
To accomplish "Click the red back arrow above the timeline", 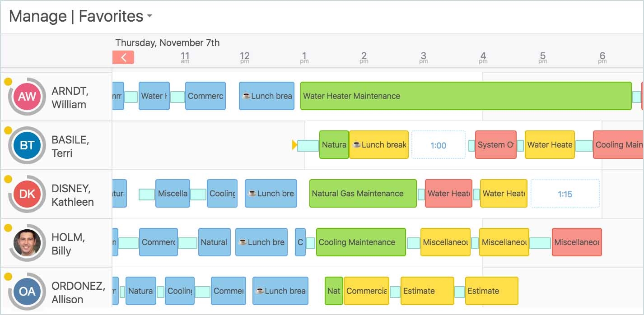I will [123, 58].
